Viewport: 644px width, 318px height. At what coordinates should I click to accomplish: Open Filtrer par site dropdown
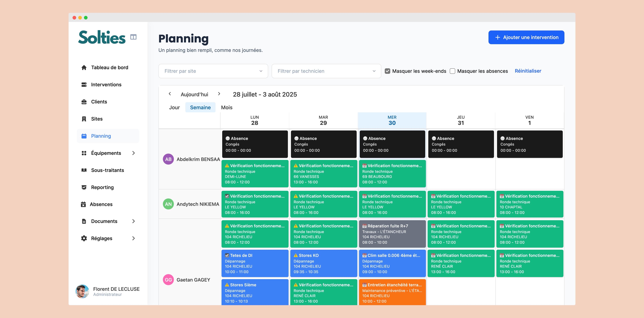pos(213,71)
